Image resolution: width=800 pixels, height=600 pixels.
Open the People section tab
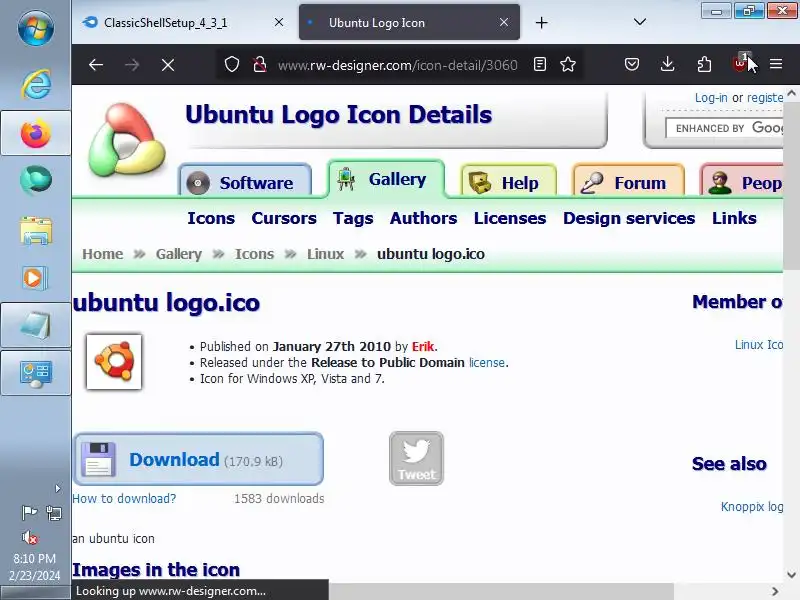click(x=743, y=182)
